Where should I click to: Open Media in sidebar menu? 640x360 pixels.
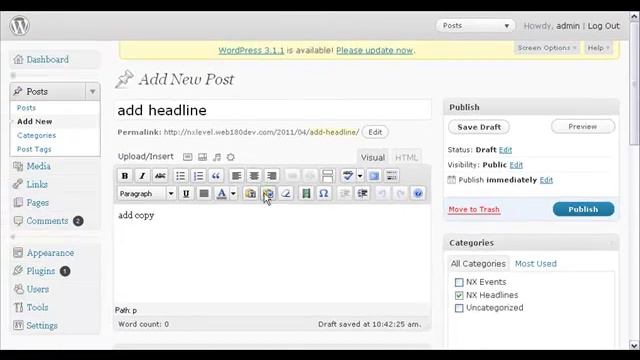38,166
